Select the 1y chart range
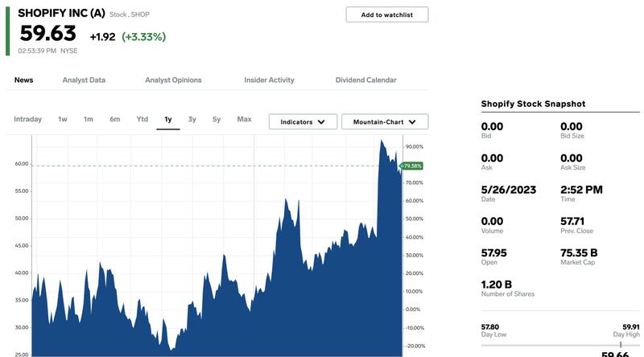Viewport: 644px width, 357px height. 168,120
